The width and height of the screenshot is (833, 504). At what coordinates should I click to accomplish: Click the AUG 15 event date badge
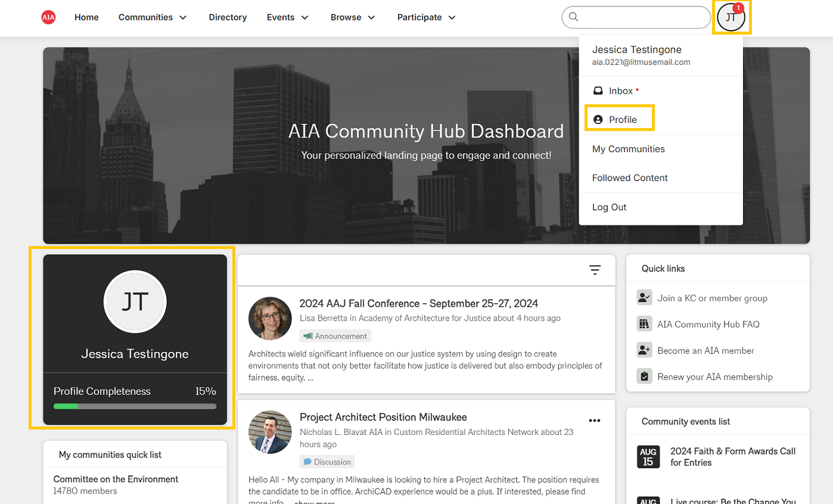click(648, 457)
